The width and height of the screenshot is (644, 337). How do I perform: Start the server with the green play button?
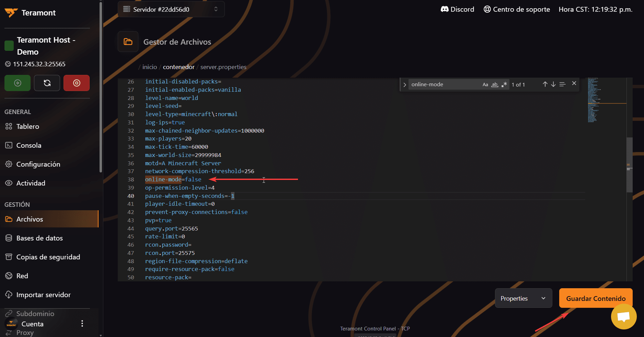18,83
